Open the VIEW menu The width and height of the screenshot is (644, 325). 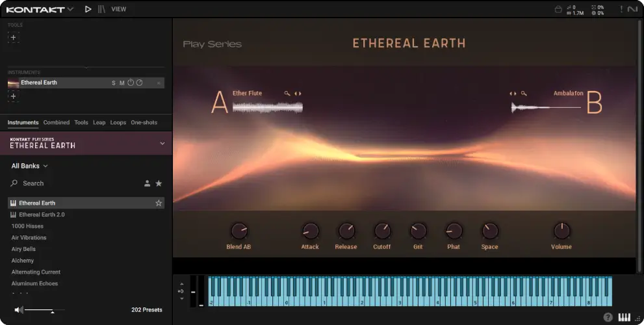pos(119,9)
